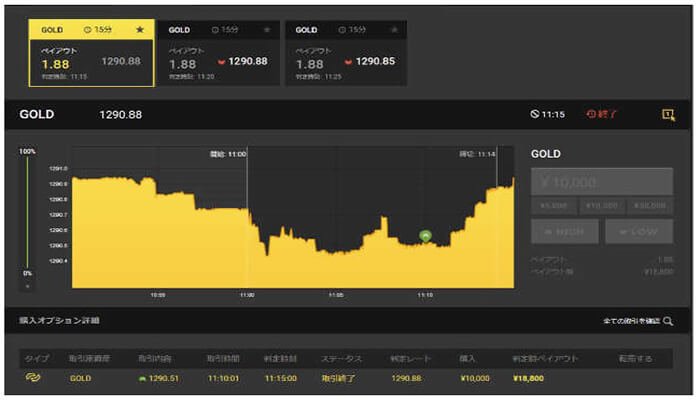
Task: Click the 11:15 expiry time icon
Action: point(535,115)
